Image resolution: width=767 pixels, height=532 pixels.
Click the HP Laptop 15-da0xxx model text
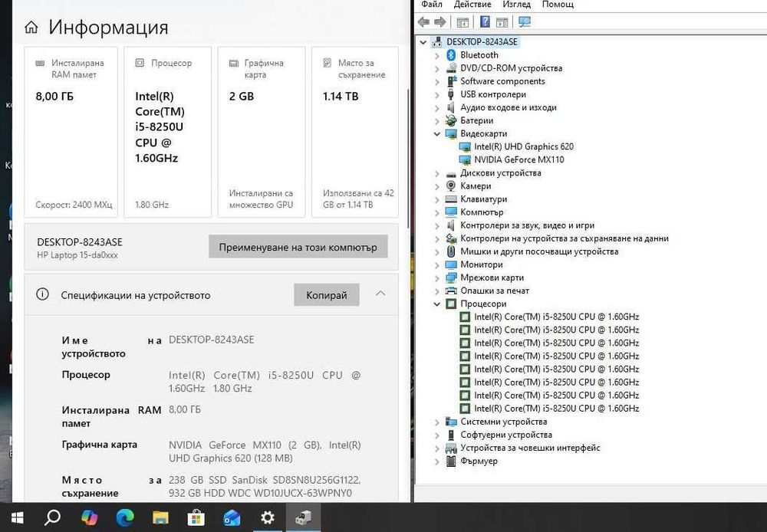click(77, 255)
